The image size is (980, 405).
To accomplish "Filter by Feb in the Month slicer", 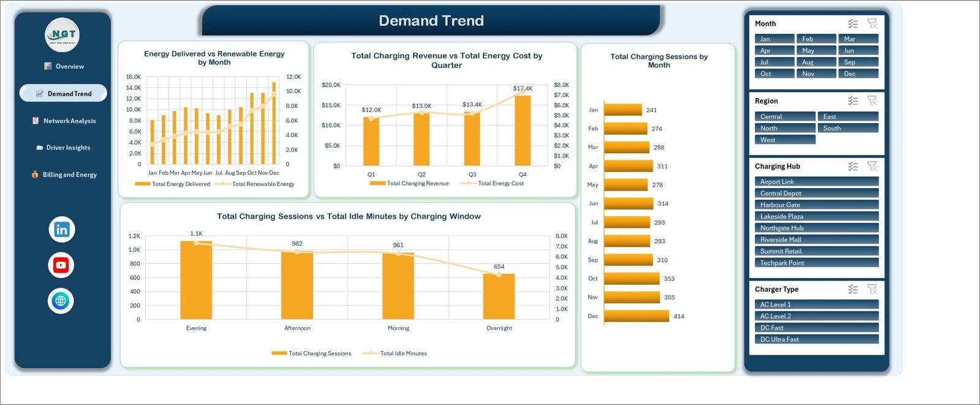I will pos(816,39).
